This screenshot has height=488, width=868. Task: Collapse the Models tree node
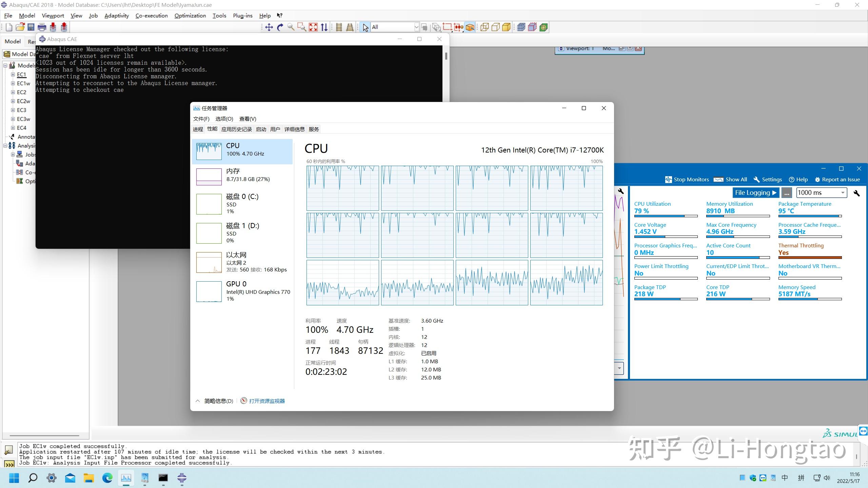pyautogui.click(x=5, y=65)
